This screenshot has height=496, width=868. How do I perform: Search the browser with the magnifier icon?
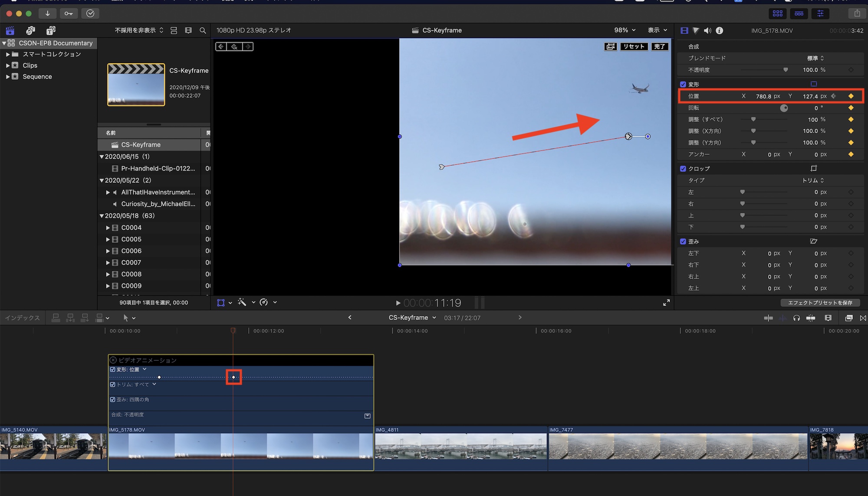(203, 30)
